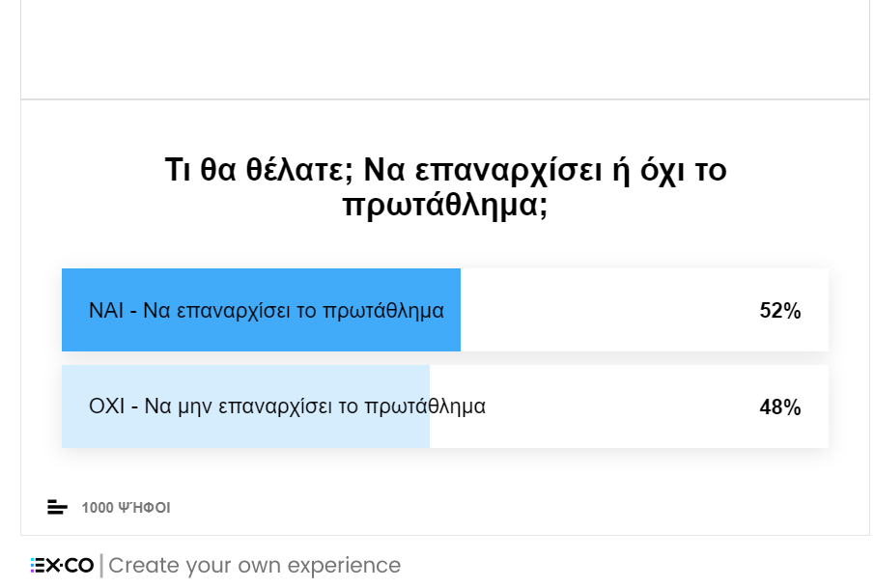Click the 48% result value
Viewport: 875px width, 588px height.
(x=780, y=407)
